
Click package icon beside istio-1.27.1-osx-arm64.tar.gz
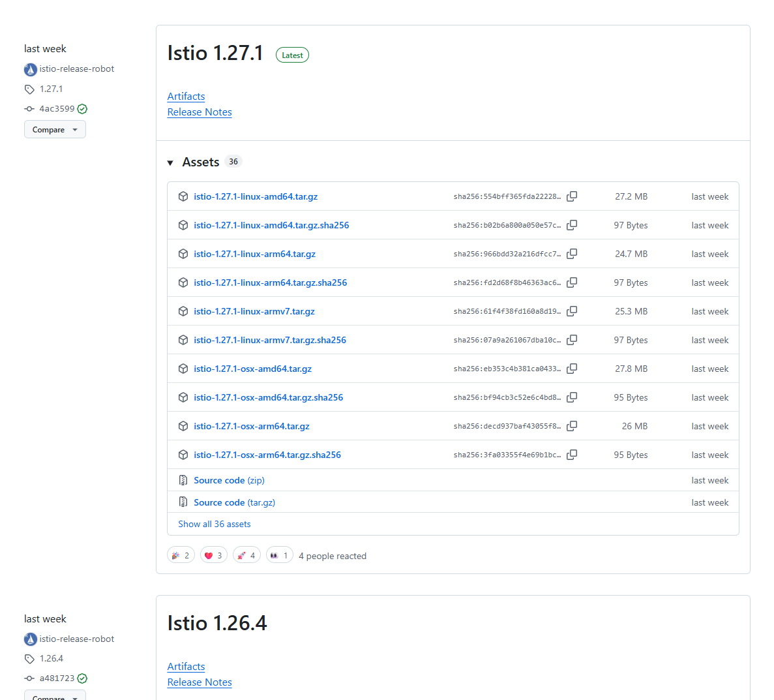tap(183, 425)
